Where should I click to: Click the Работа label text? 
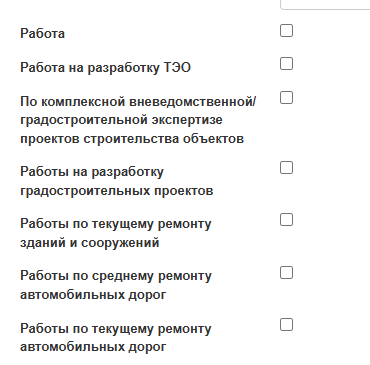pos(42,34)
